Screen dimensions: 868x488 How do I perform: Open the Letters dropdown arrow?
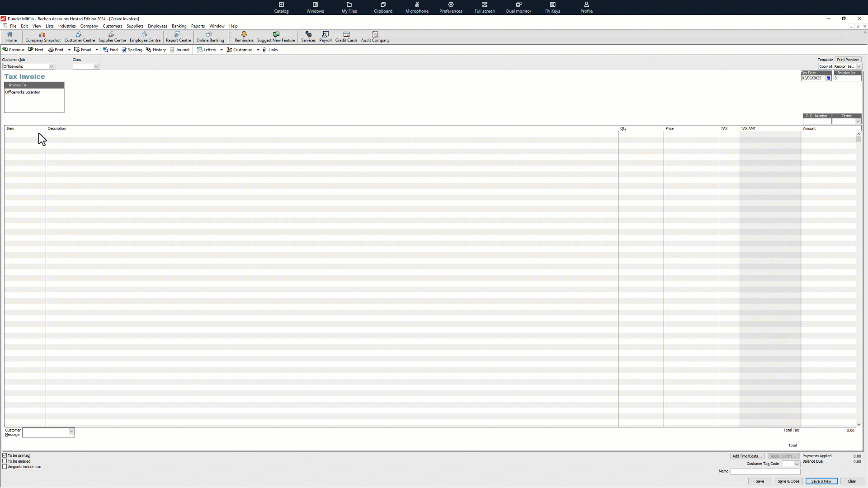[x=222, y=50]
